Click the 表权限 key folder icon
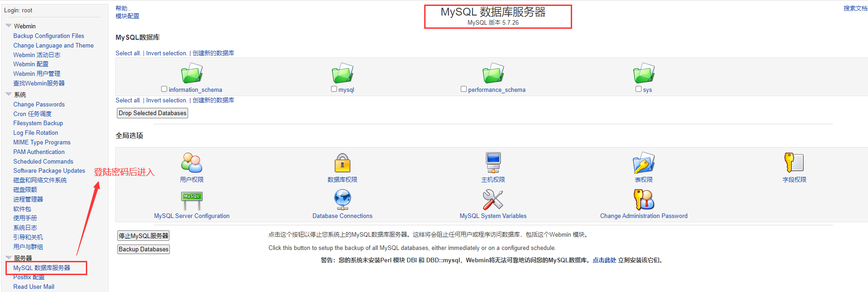Screen dimensions: 868x292 (644, 163)
